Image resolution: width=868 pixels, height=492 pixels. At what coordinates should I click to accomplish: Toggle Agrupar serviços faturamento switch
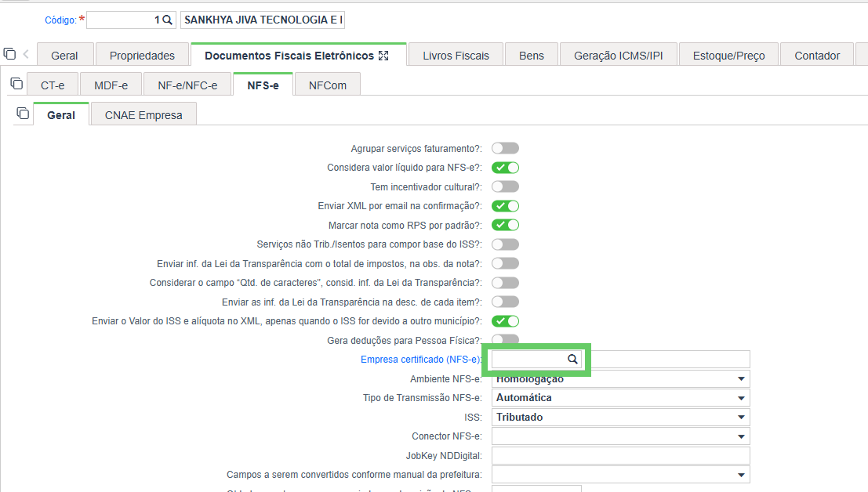tap(506, 148)
